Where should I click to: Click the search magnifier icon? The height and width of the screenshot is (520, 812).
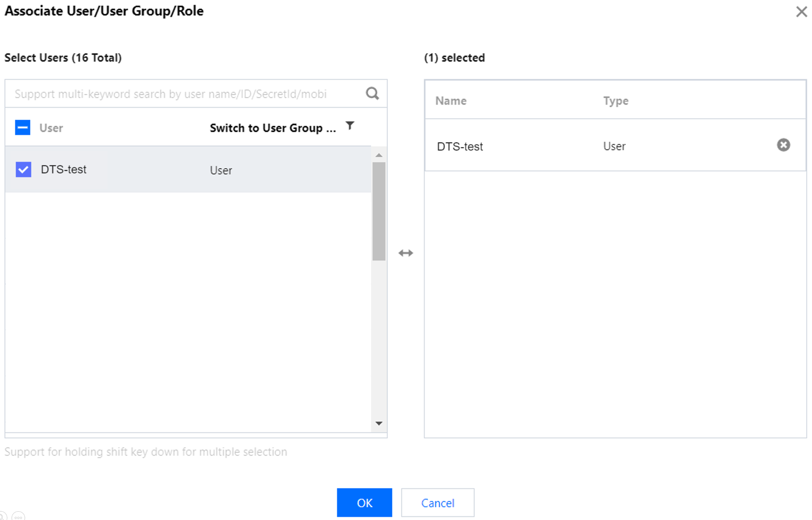point(372,93)
